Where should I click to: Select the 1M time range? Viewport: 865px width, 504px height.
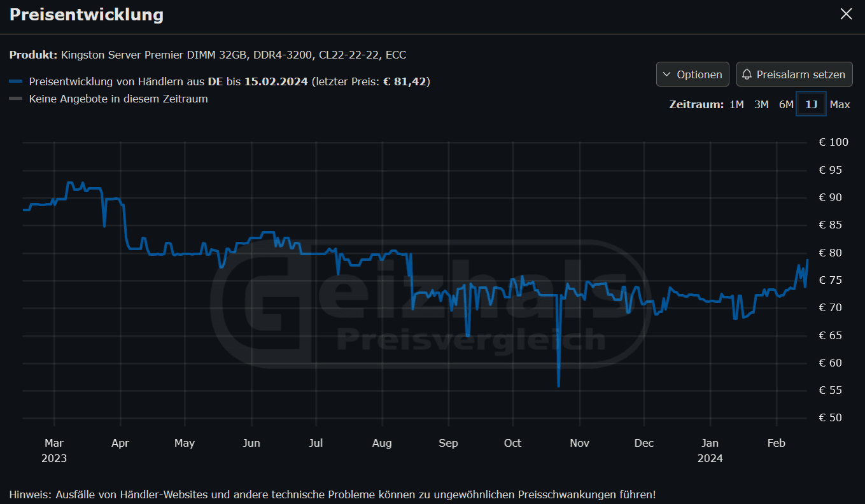[736, 104]
